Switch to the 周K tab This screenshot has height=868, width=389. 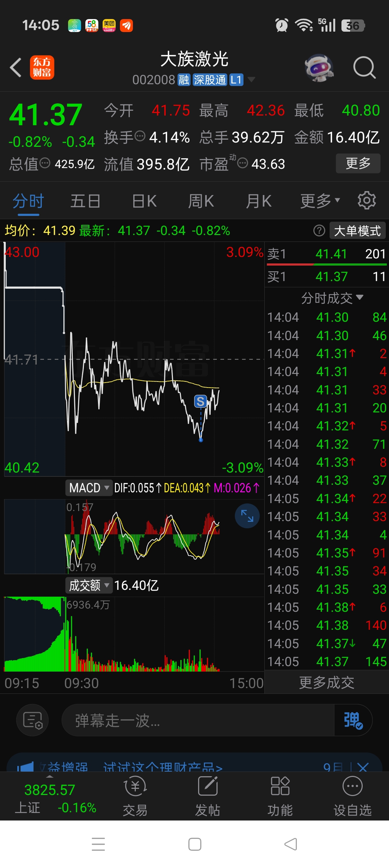point(201,200)
